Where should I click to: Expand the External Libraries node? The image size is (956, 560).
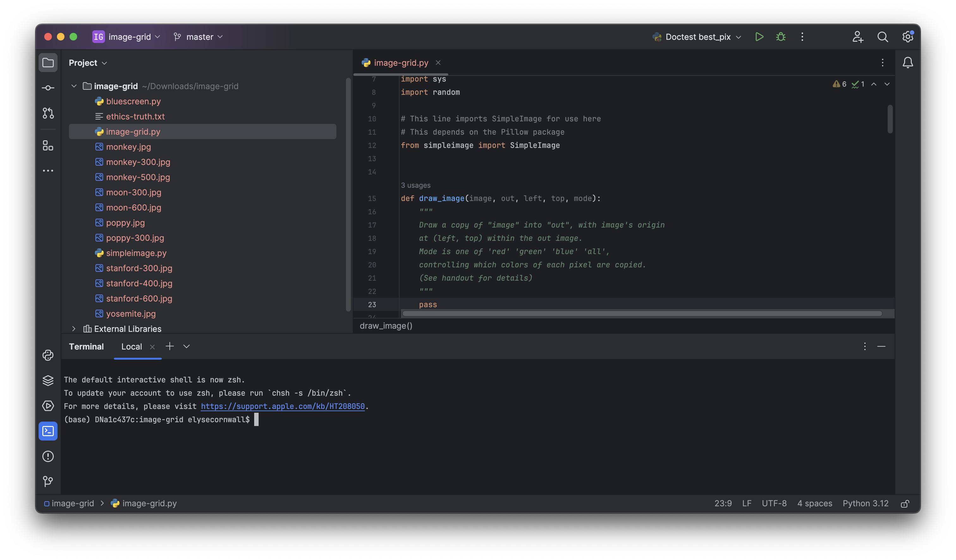coord(74,329)
